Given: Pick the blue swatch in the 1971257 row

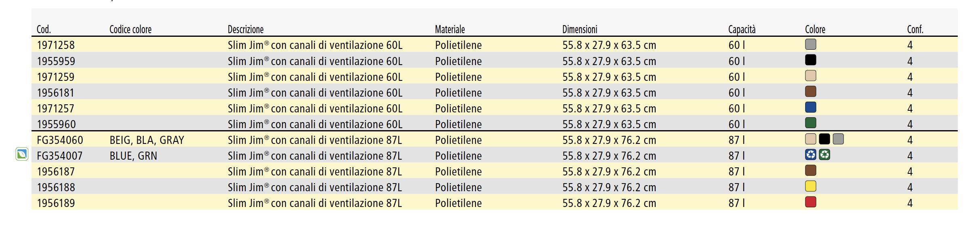Looking at the screenshot, I should pos(810,107).
